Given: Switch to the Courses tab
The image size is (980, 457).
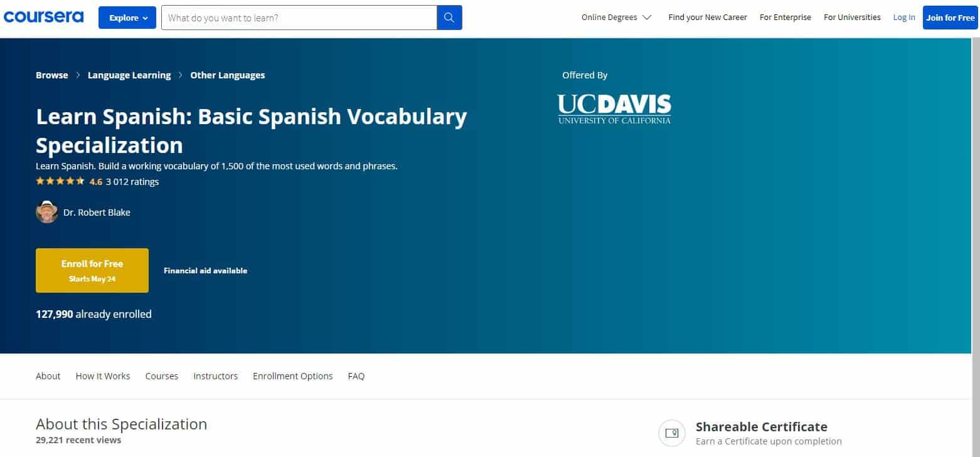Looking at the screenshot, I should (x=161, y=376).
